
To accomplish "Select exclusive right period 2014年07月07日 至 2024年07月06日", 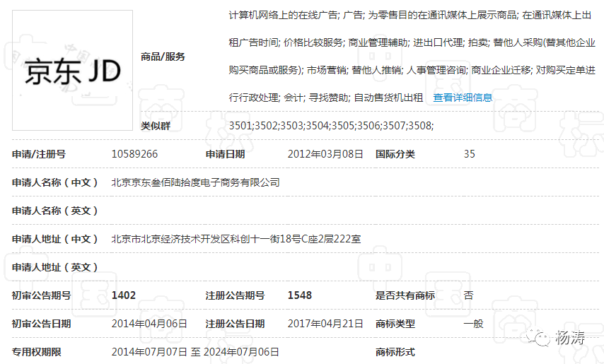I will 195,352.
